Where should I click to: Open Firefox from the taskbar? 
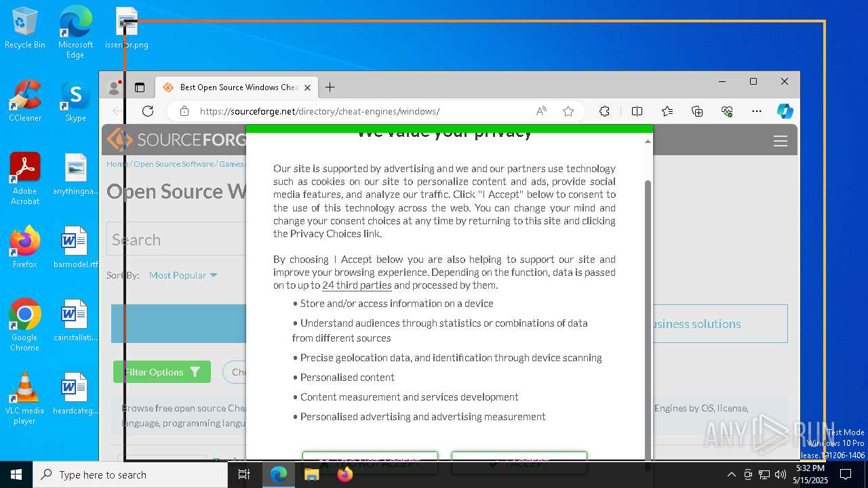click(x=345, y=474)
